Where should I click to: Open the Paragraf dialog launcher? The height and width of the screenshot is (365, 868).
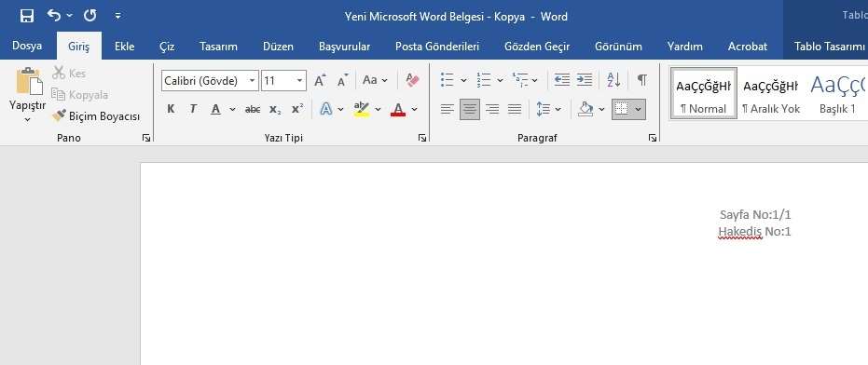point(652,138)
